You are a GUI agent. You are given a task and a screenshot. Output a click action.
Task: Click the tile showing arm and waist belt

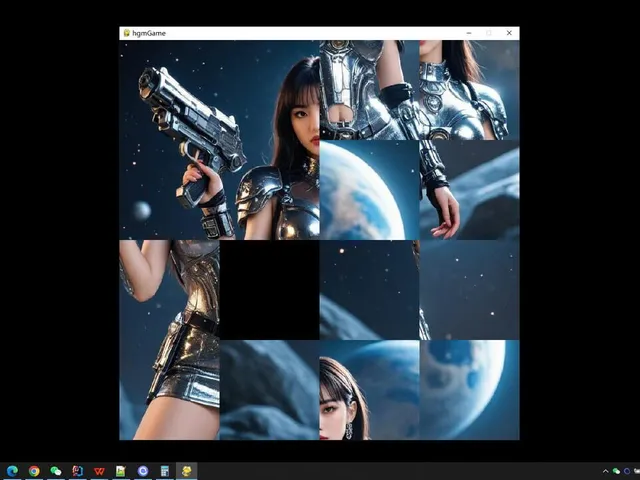click(169, 290)
